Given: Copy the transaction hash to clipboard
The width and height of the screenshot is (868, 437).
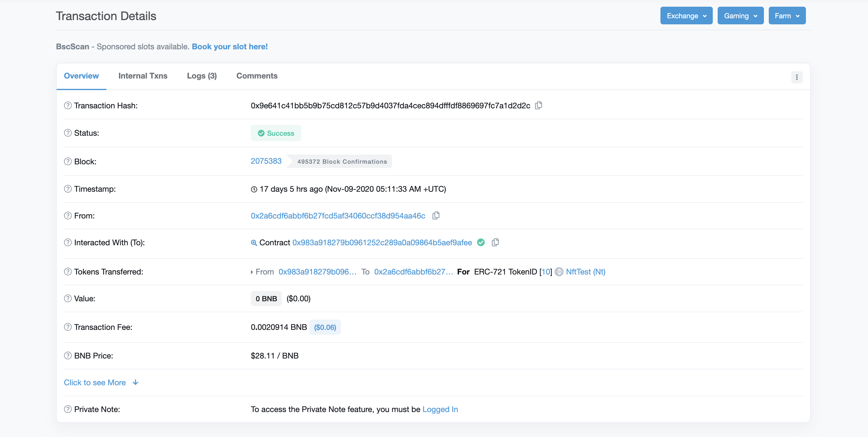Looking at the screenshot, I should [x=538, y=106].
